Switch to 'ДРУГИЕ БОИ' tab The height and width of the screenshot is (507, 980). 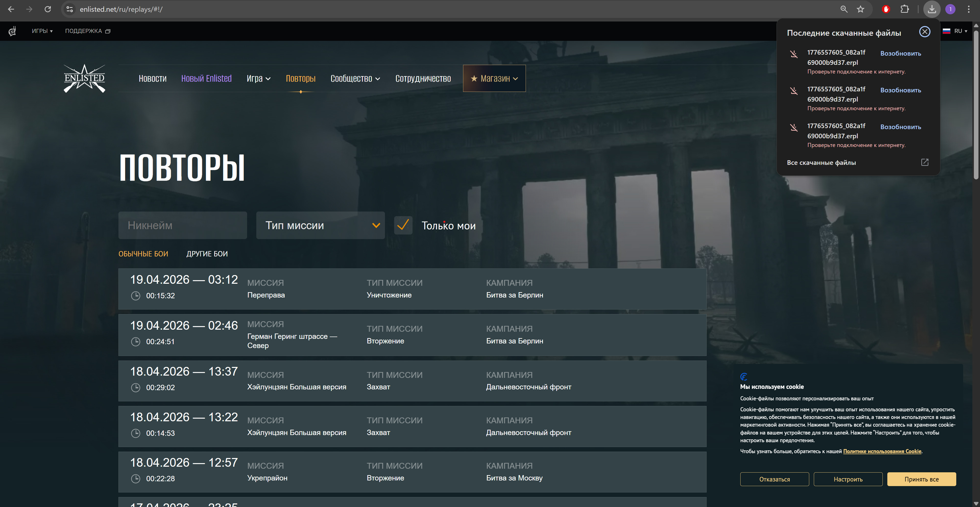(207, 254)
